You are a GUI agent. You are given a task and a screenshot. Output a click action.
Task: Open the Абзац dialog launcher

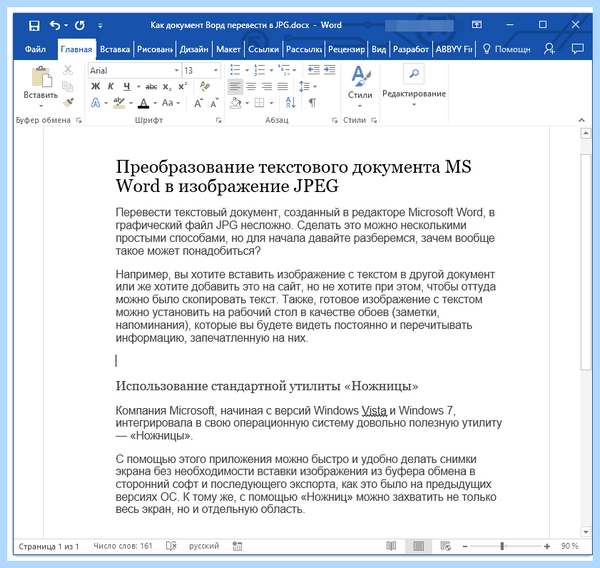(x=335, y=121)
